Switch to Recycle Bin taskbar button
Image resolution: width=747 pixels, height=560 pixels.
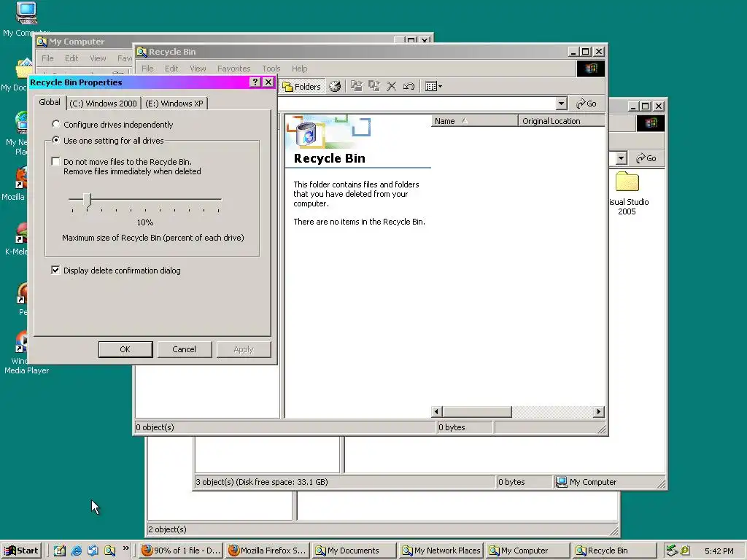point(614,551)
